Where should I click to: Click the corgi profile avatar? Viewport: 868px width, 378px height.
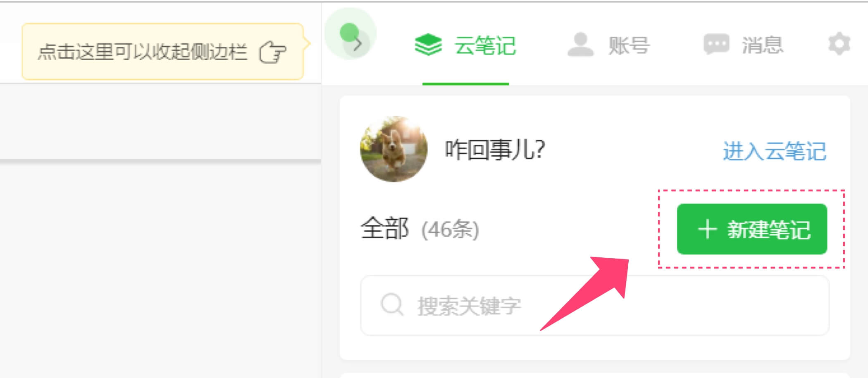click(394, 149)
